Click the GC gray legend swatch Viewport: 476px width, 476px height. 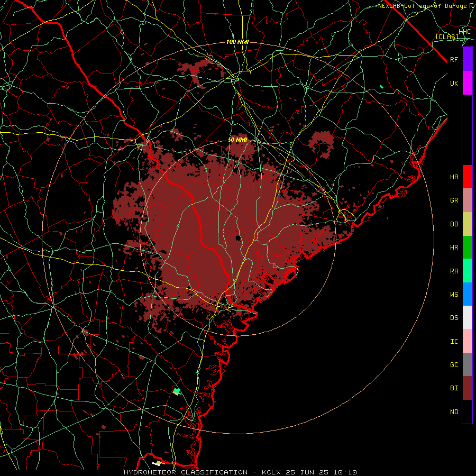467,364
